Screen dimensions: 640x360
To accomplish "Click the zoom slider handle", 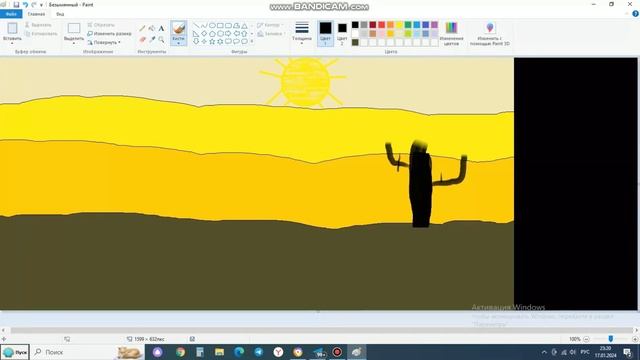I will (611, 339).
